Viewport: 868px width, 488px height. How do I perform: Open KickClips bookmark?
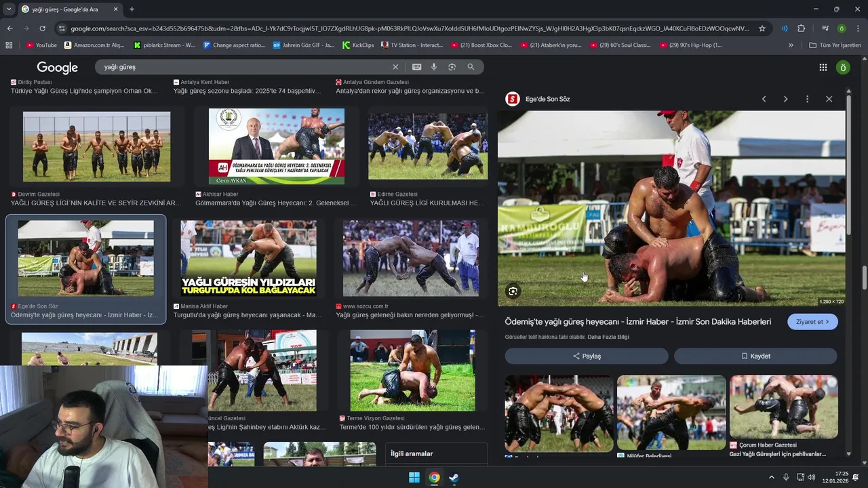point(358,45)
